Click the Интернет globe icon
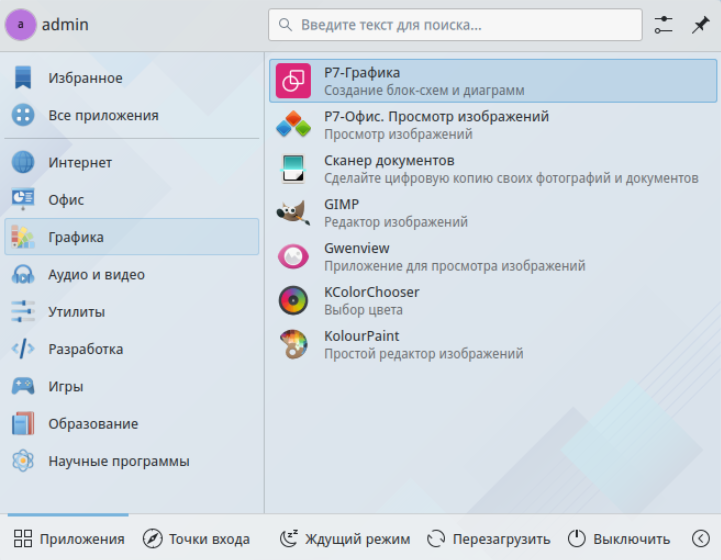721x560 pixels. [x=23, y=162]
